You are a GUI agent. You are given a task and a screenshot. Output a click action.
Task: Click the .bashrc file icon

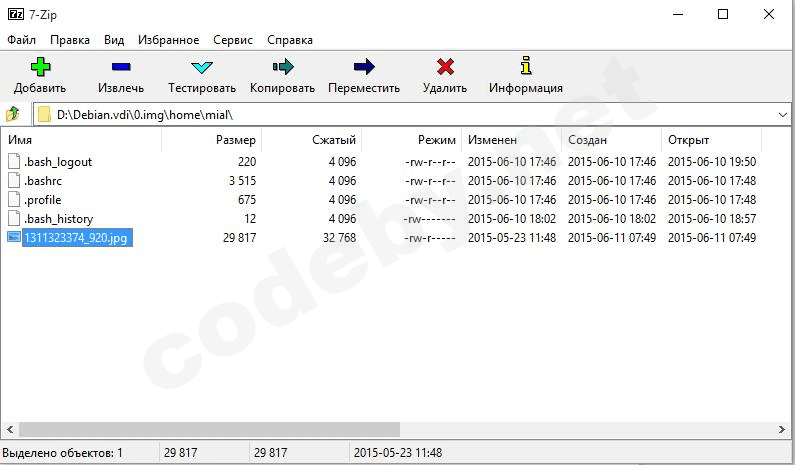pos(14,181)
